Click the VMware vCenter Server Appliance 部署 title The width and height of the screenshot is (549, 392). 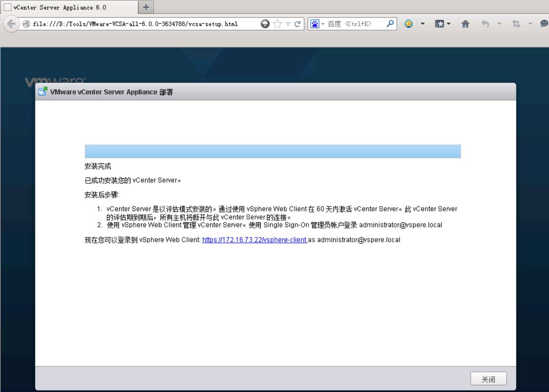pos(112,92)
